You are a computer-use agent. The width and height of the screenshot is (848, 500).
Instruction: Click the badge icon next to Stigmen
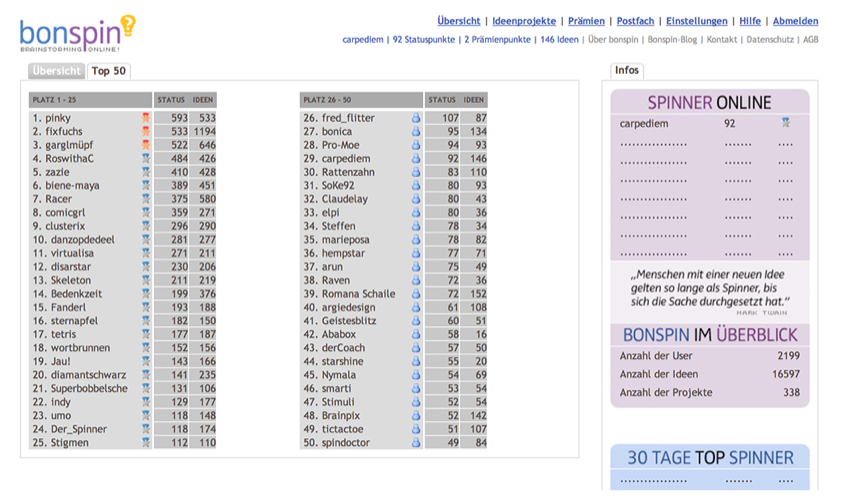tap(146, 443)
